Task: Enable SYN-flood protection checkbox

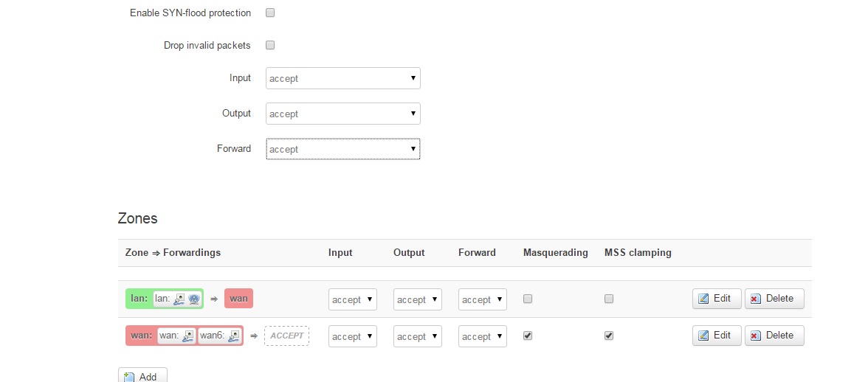Action: 270,13
